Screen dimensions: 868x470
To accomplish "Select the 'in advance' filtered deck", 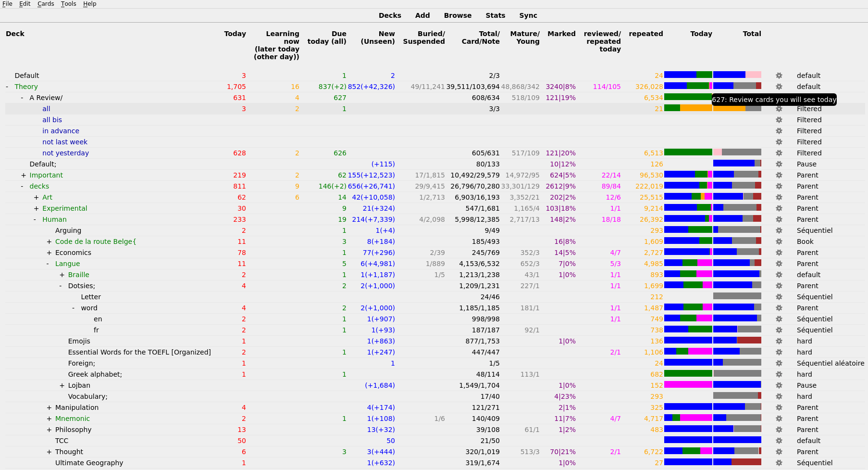I will click(61, 130).
